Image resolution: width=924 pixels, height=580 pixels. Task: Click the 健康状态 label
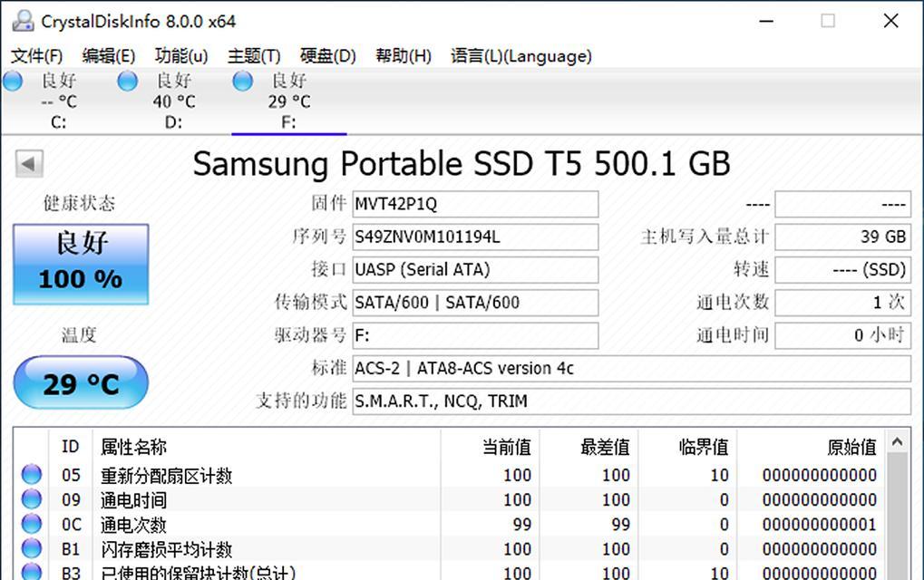(x=79, y=203)
